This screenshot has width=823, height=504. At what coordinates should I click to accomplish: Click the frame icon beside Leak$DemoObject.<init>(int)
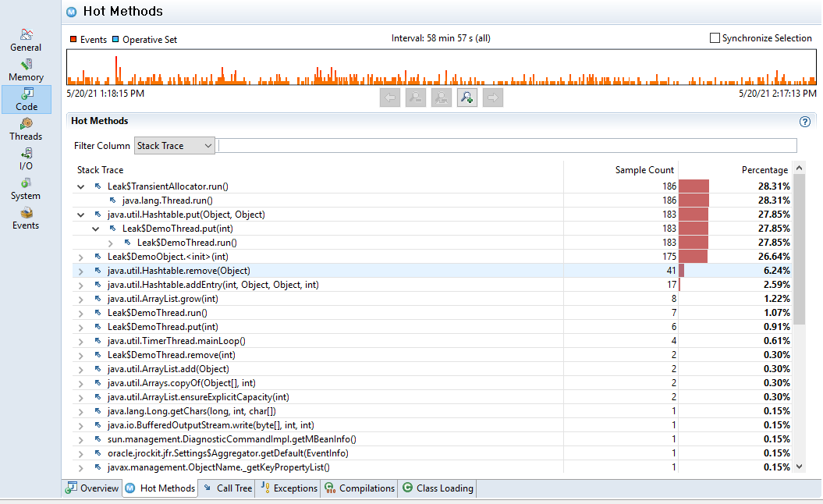pyautogui.click(x=98, y=257)
